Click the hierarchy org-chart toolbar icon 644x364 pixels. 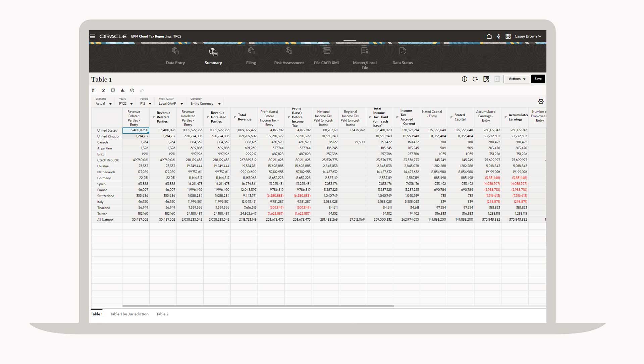point(122,90)
